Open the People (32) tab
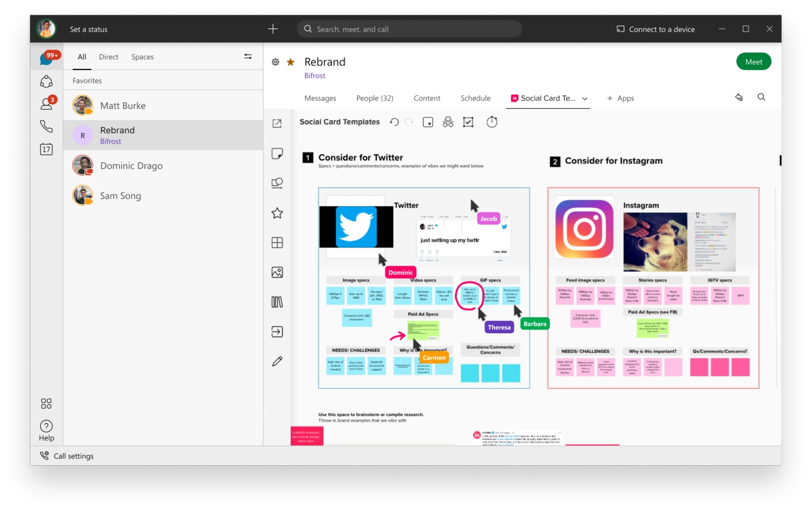This screenshot has height=511, width=812. tap(374, 98)
